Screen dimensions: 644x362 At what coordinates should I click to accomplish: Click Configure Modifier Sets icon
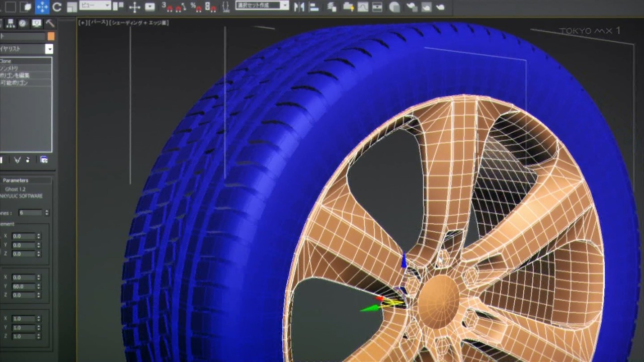coord(44,160)
